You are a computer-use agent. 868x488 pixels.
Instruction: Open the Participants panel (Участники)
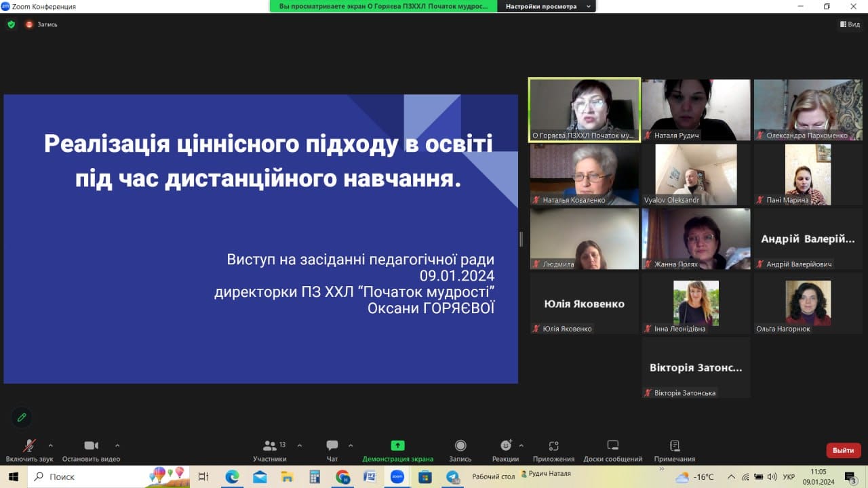270,446
